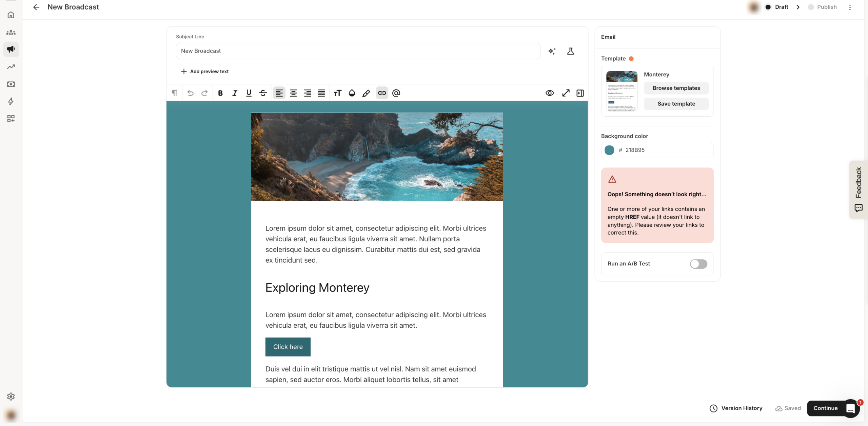Edit the background hex value 218B95
Viewport: 868px width, 426px height.
pos(635,150)
